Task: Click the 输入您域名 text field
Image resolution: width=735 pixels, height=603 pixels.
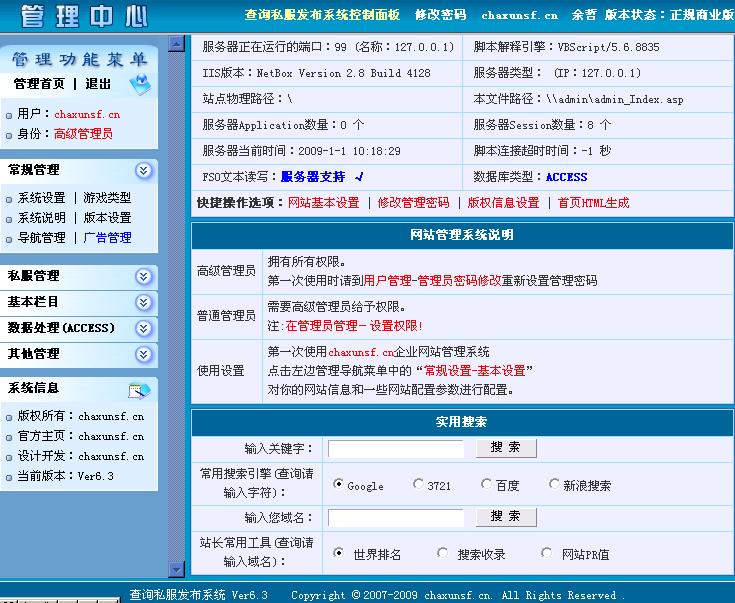Action: pos(396,518)
